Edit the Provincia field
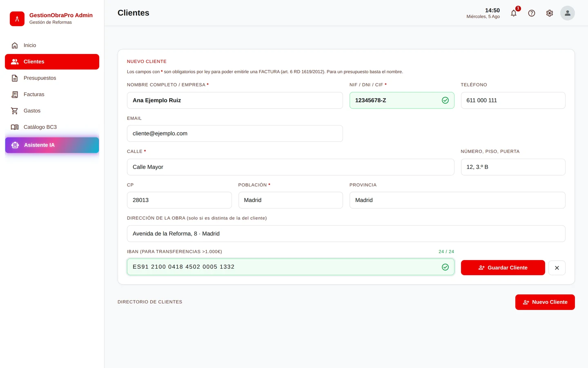This screenshot has width=588, height=368. point(457,200)
